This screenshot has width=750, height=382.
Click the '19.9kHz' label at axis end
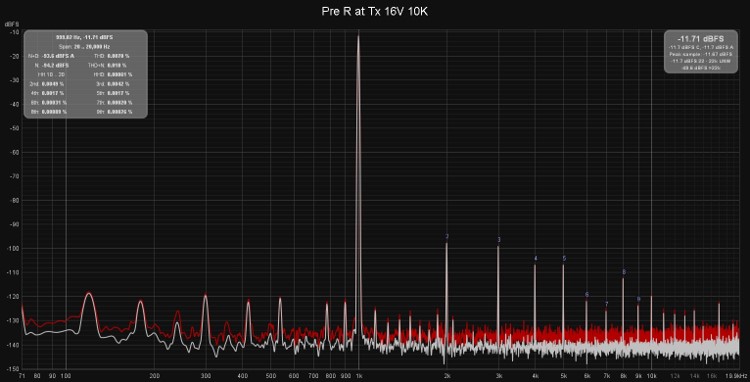coord(737,375)
